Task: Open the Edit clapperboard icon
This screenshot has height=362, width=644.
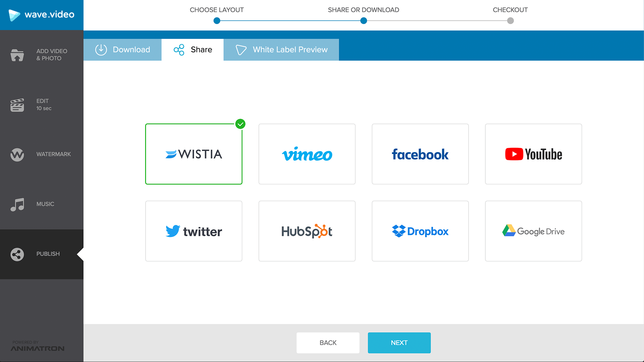Action: click(x=17, y=105)
